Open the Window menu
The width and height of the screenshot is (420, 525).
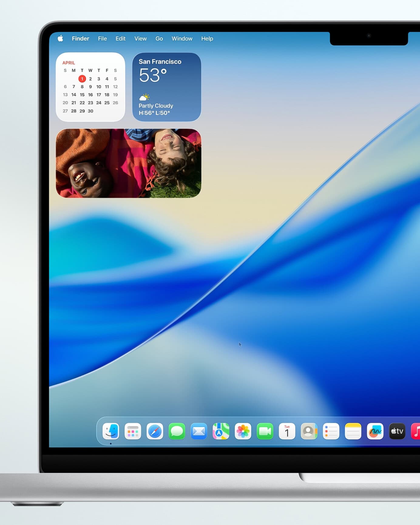pyautogui.click(x=182, y=39)
